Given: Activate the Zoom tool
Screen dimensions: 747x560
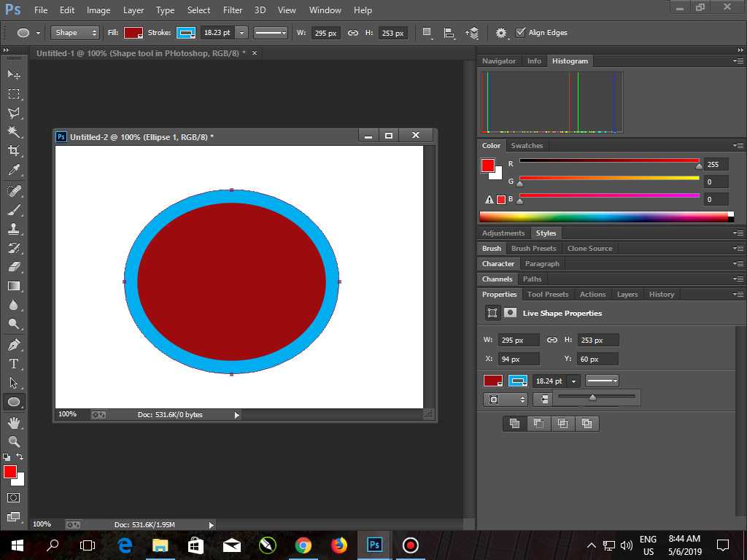Looking at the screenshot, I should coord(13,440).
